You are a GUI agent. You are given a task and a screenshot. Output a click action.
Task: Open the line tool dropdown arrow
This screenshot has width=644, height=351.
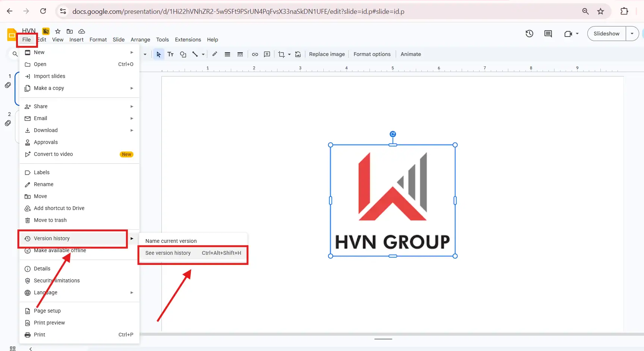tap(203, 54)
